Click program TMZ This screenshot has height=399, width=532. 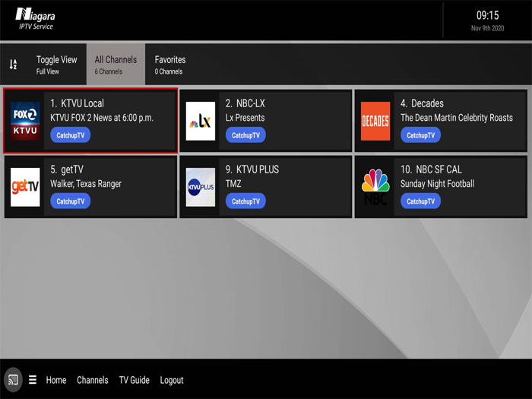(x=233, y=184)
